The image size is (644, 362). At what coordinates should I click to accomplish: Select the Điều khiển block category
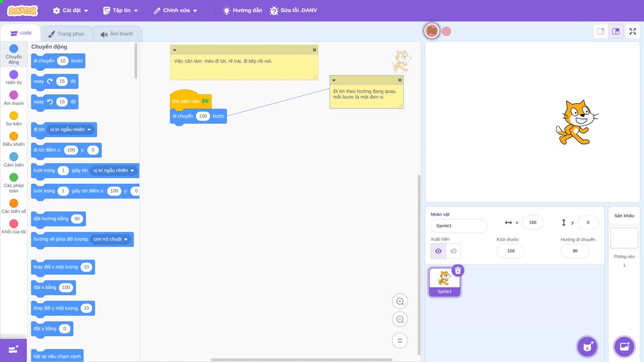pos(13,139)
